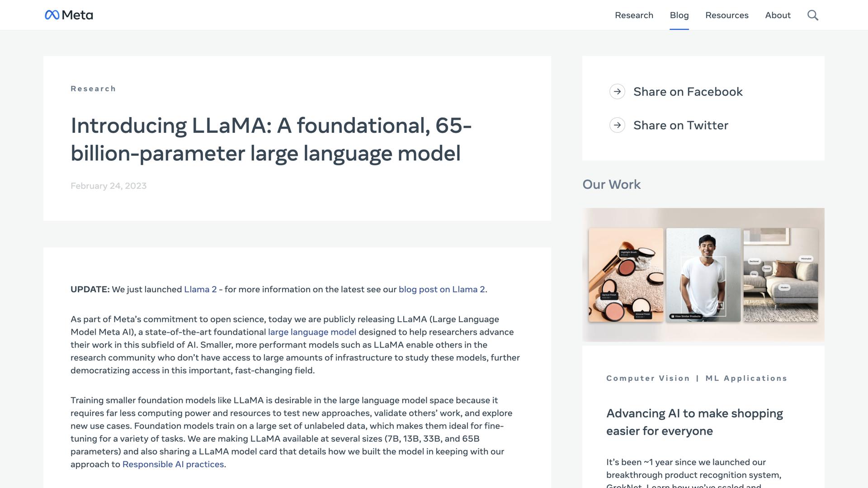Click the Facebook share arrow icon

point(617,92)
